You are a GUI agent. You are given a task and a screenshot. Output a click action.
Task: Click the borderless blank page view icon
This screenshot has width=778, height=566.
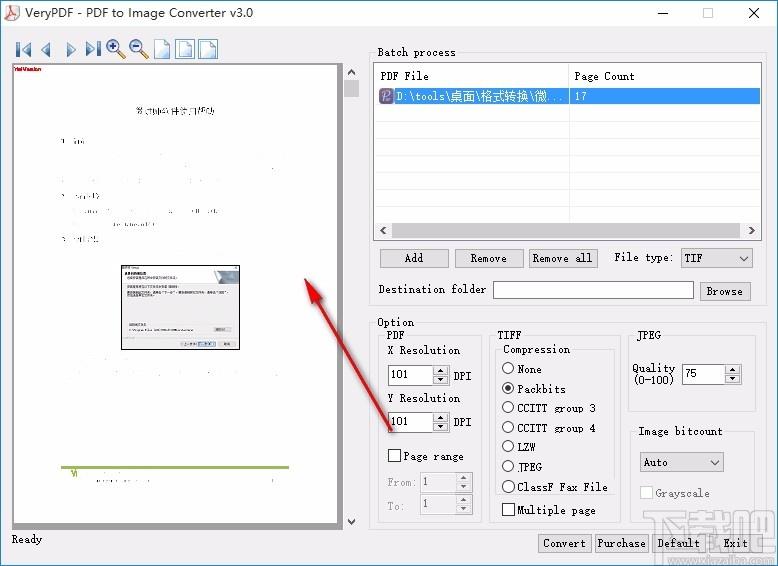[x=162, y=49]
